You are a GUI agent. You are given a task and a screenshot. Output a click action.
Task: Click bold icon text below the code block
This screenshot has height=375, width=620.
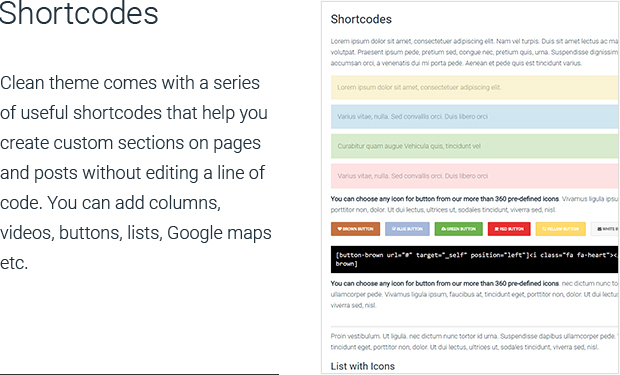click(444, 283)
